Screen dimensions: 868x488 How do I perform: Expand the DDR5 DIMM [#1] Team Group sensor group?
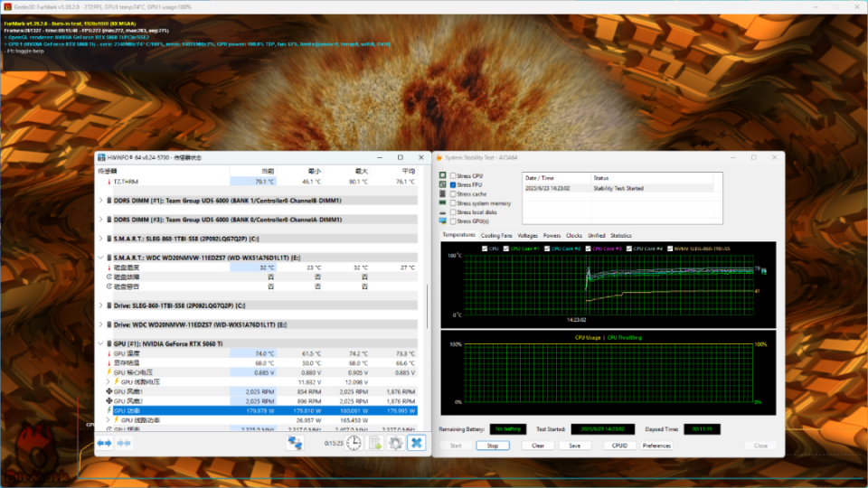click(100, 201)
